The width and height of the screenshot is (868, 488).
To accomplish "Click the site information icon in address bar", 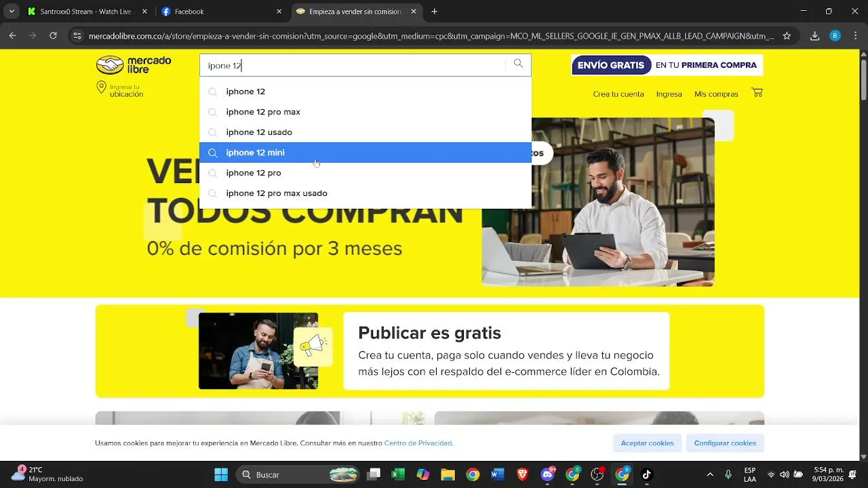I will tap(77, 36).
